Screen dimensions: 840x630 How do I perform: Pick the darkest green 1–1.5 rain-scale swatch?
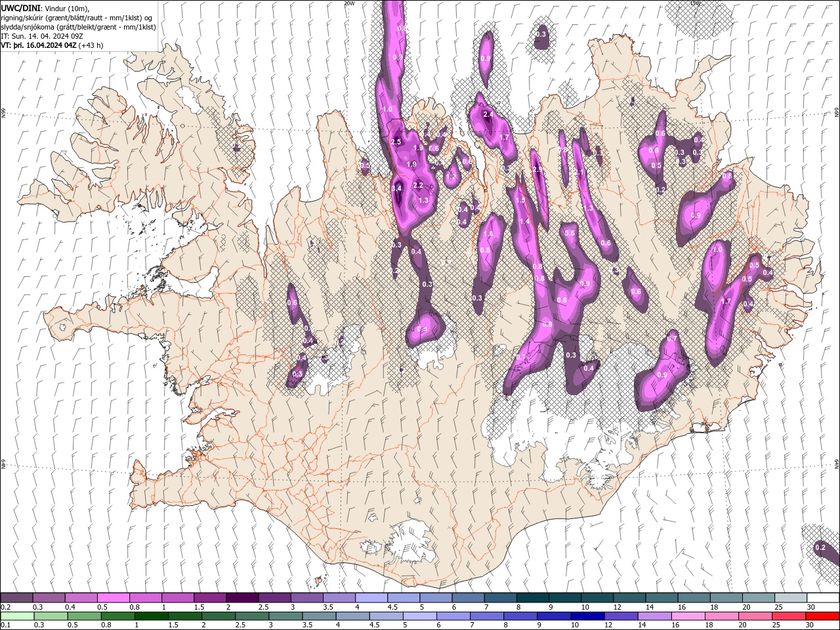[x=151, y=616]
